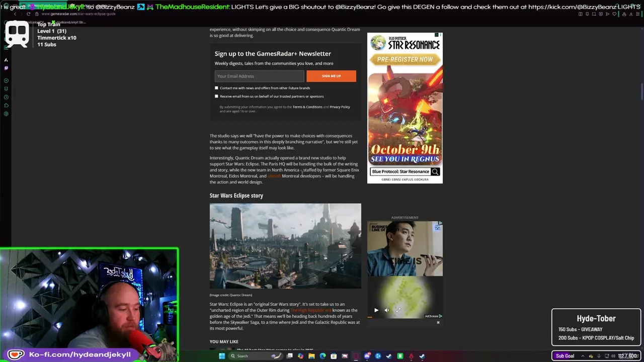Close the video advertisement with the X below it

438,322
